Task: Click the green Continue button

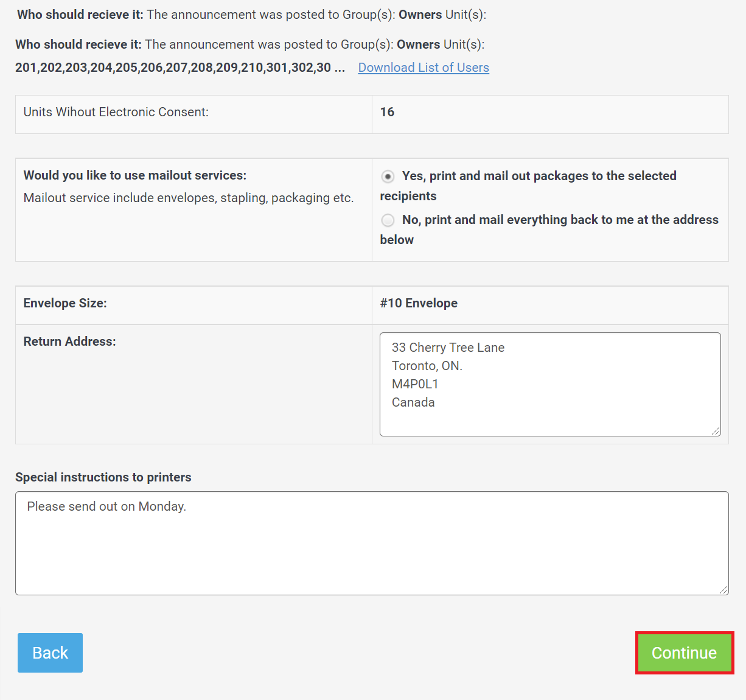Action: click(x=685, y=653)
